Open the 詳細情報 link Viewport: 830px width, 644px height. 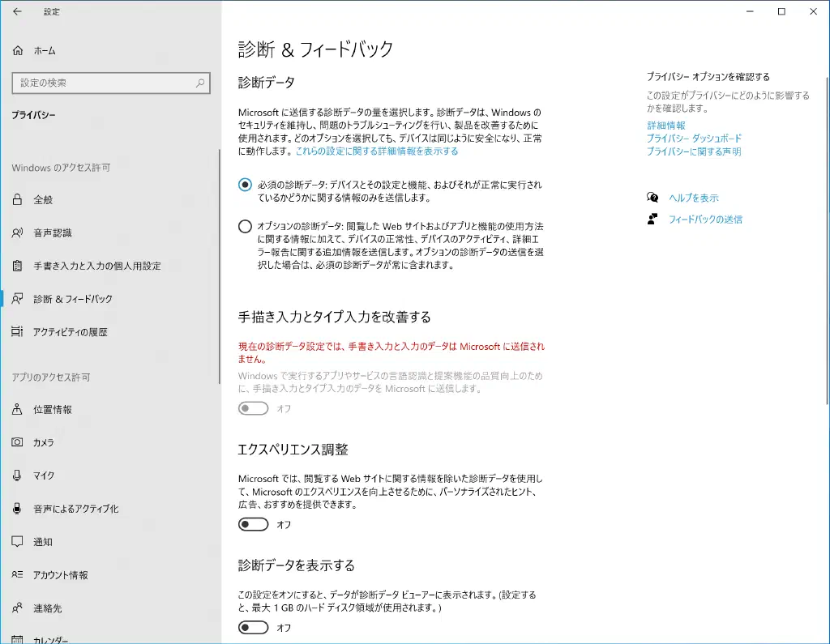[x=665, y=126]
